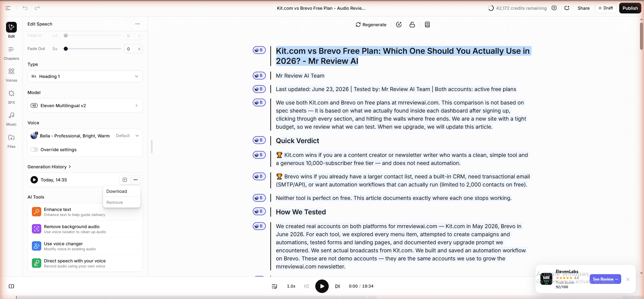
Task: Click voice badge beside Neither tool is perfect
Action: coord(259,198)
